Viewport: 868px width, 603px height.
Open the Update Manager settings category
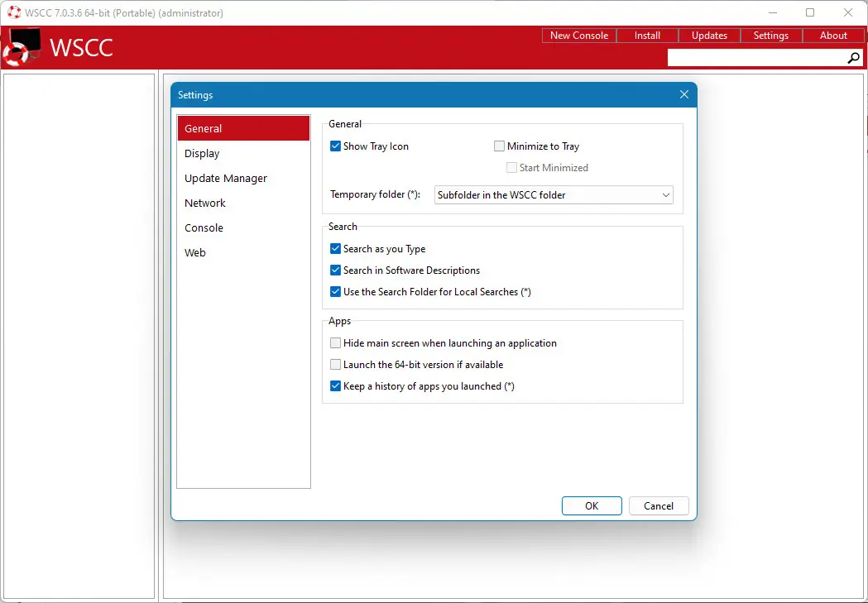(243, 178)
